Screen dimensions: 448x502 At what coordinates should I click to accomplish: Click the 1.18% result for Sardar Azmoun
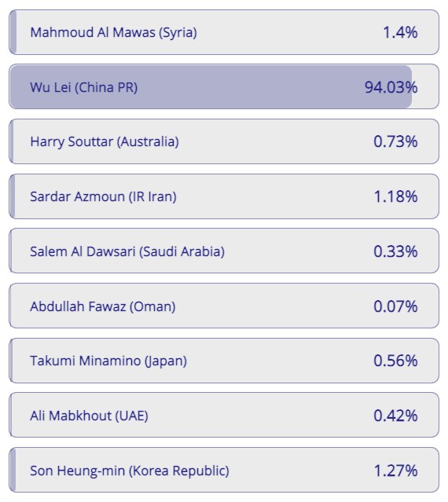[x=396, y=196]
